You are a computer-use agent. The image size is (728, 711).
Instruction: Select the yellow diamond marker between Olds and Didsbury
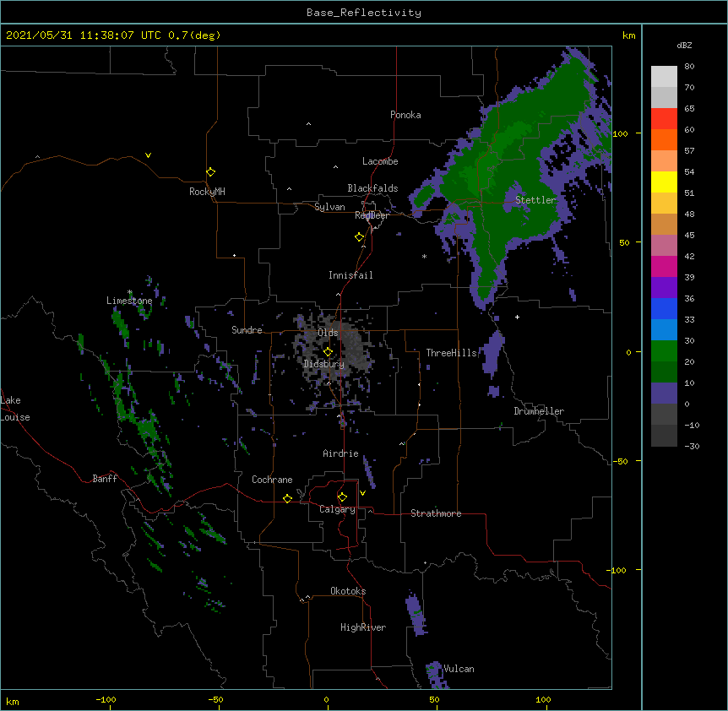coord(328,352)
